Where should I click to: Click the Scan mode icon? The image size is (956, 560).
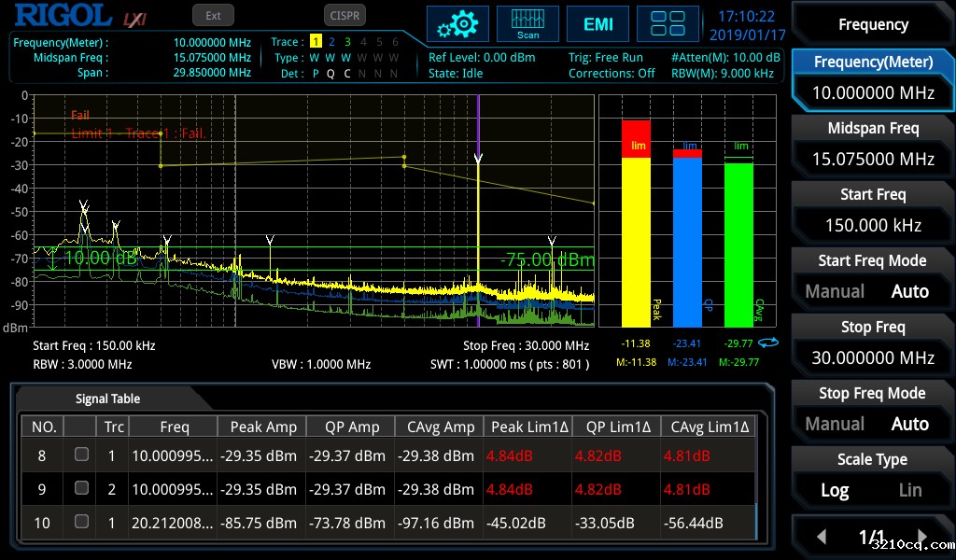527,24
